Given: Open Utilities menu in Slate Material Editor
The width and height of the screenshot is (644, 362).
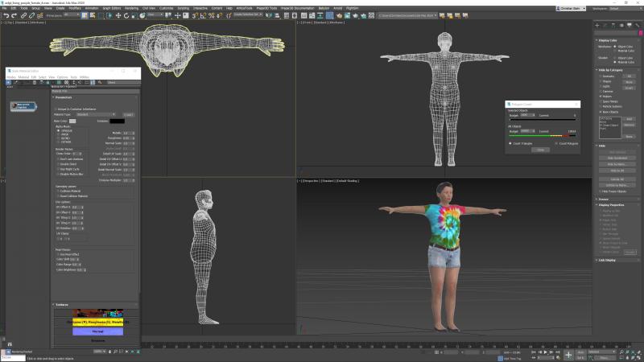Looking at the screenshot, I should point(85,77).
